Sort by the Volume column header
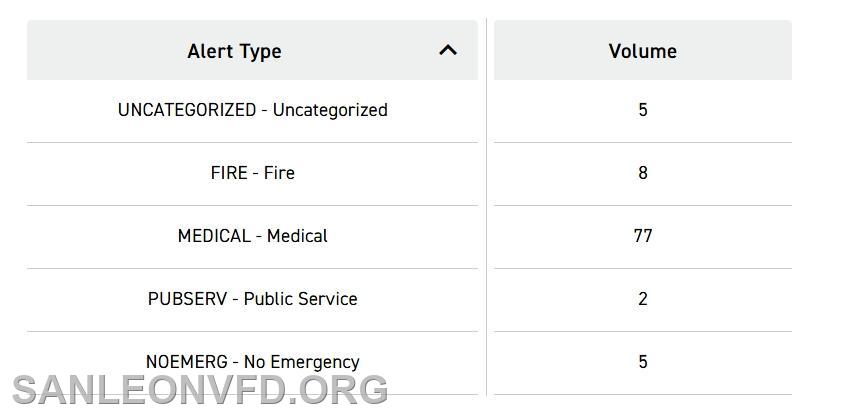843x413 pixels. point(642,51)
